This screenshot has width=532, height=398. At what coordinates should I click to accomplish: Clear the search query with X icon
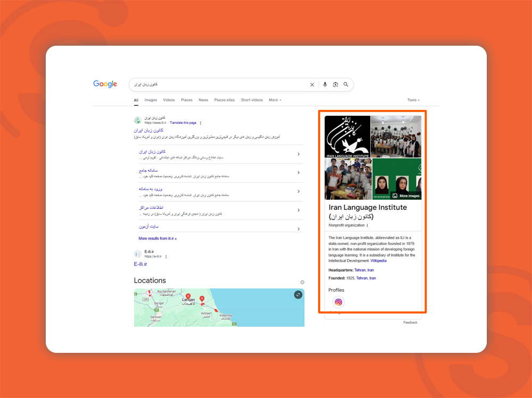[x=312, y=84]
